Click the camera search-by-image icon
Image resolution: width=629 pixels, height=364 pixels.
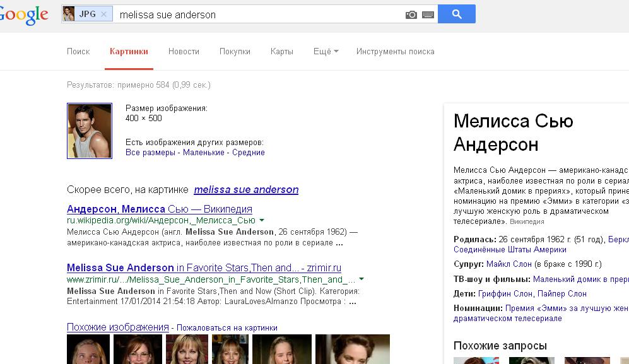click(x=411, y=15)
